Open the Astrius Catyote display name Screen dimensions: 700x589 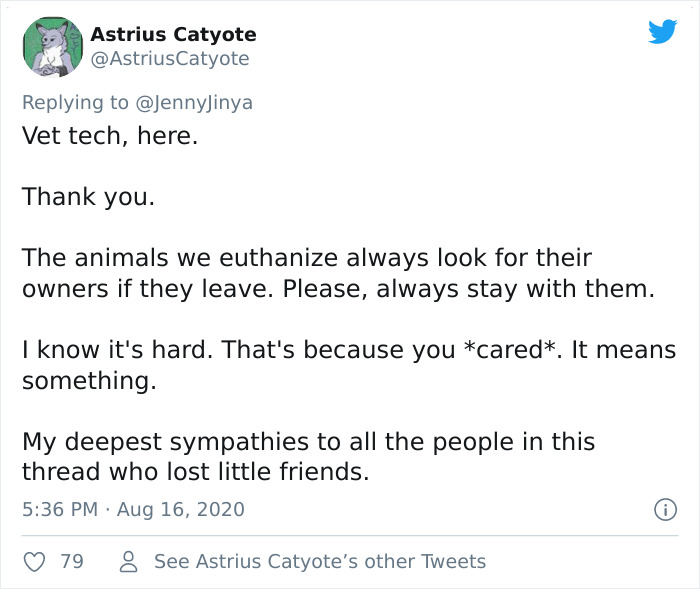point(173,34)
